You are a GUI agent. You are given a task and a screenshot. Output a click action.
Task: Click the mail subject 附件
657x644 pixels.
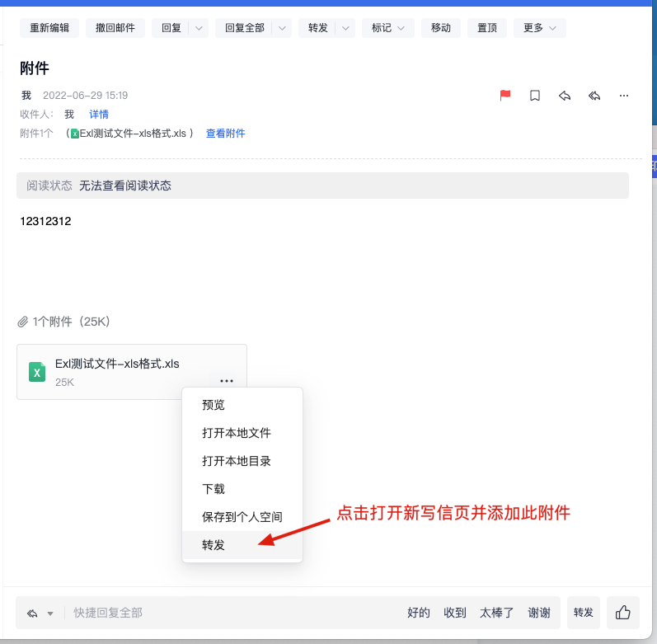(35, 68)
